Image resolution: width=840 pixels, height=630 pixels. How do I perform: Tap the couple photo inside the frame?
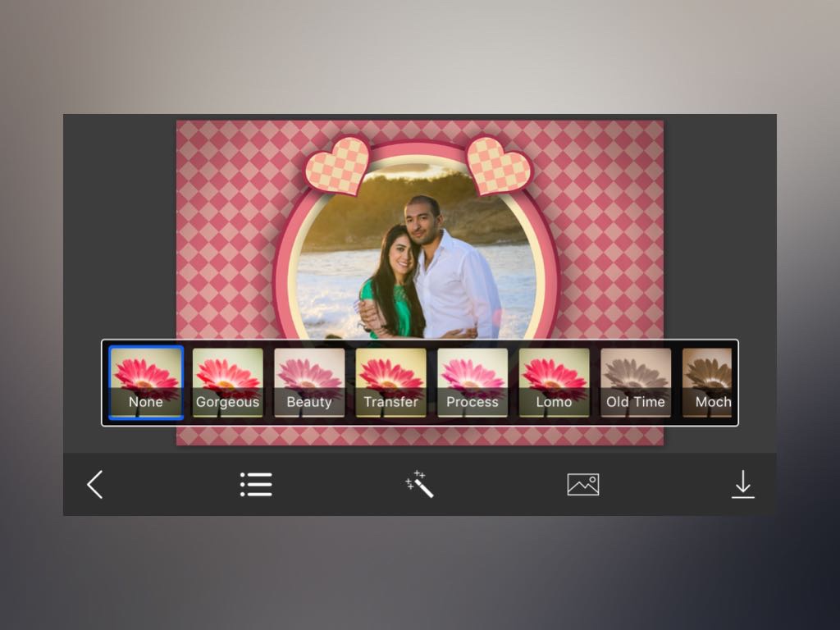point(418,262)
